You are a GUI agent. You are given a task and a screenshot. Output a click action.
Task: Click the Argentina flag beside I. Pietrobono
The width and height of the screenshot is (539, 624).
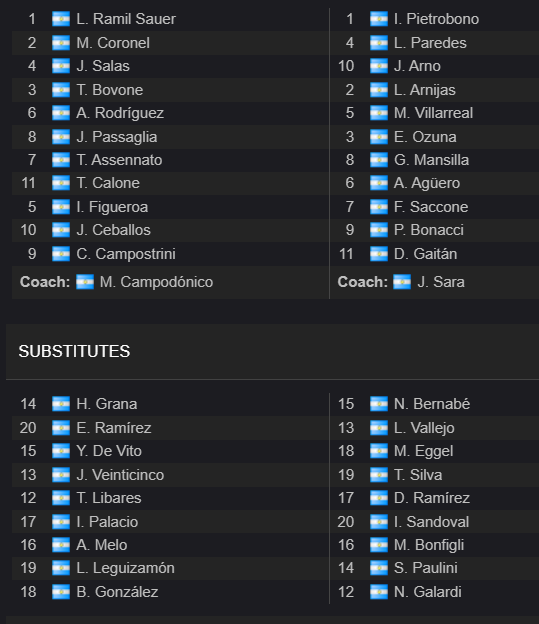point(379,19)
